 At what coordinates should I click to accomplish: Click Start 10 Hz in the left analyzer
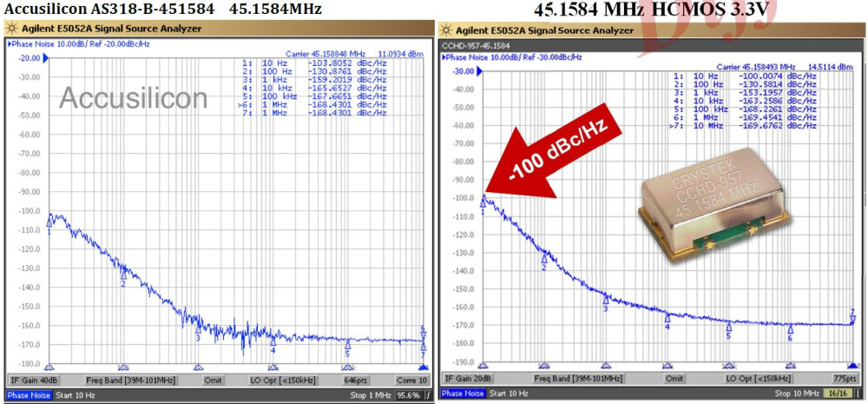click(x=76, y=395)
